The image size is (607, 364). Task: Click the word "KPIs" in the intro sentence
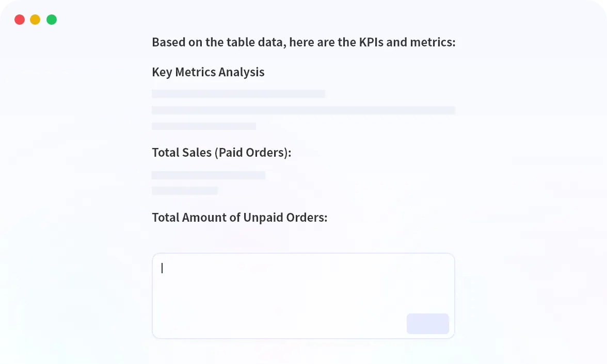click(x=371, y=42)
